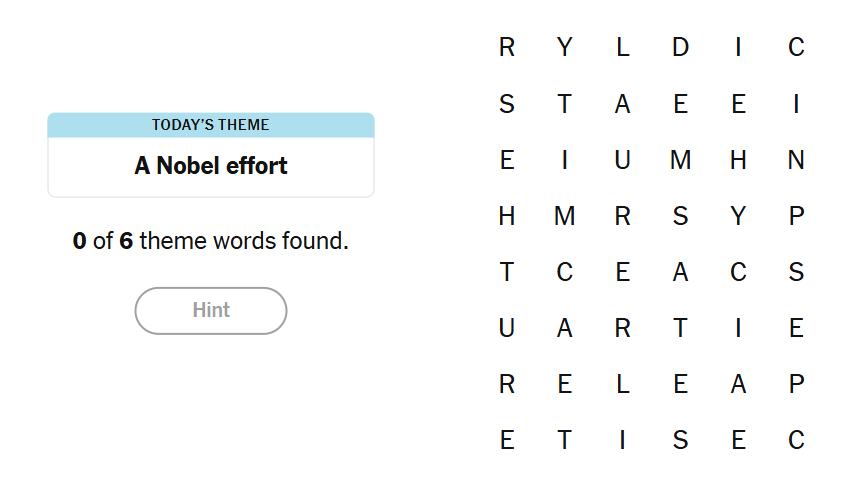This screenshot has width=854, height=497.
Task: Tap the P in the seventh row
Action: (x=796, y=384)
